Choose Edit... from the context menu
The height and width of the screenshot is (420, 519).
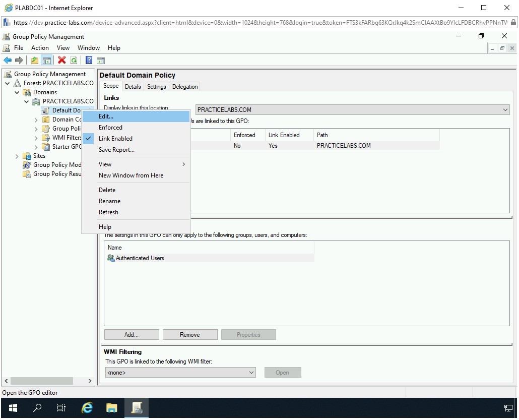point(106,116)
